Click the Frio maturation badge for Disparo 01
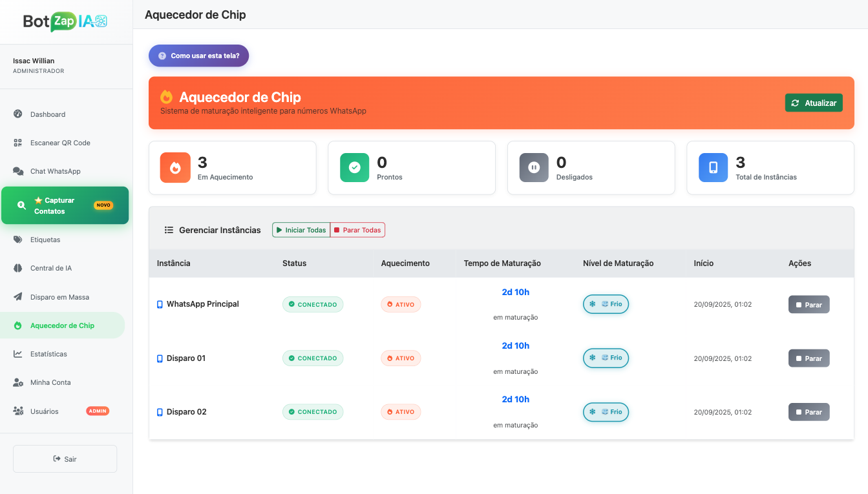 click(606, 358)
